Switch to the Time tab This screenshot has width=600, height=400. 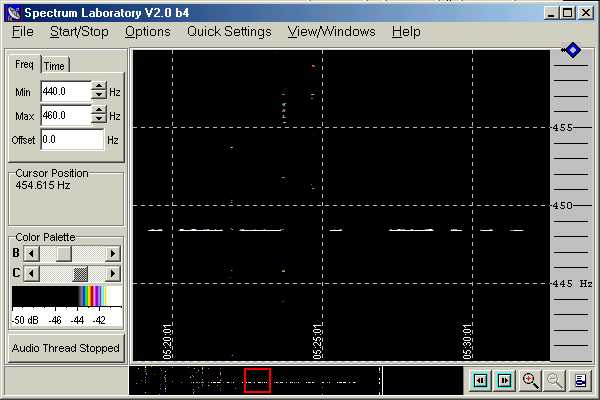tap(54, 66)
